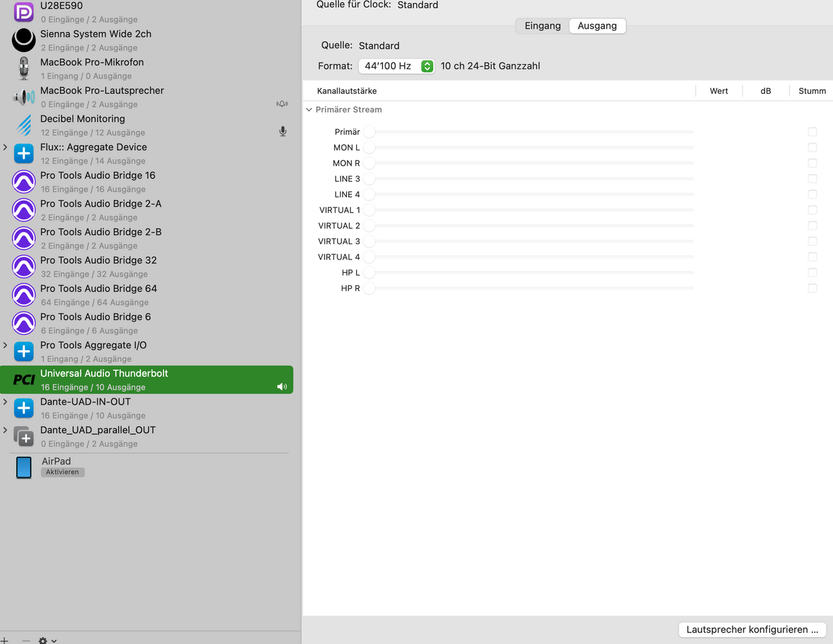833x644 pixels.
Task: Click the alert sound indicator on MacBook Pro-Lautsprecher
Action: click(282, 104)
